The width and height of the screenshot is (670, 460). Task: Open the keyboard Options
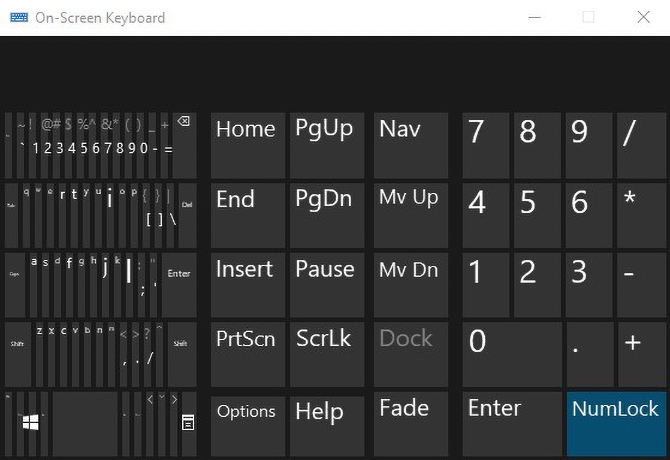(x=247, y=424)
